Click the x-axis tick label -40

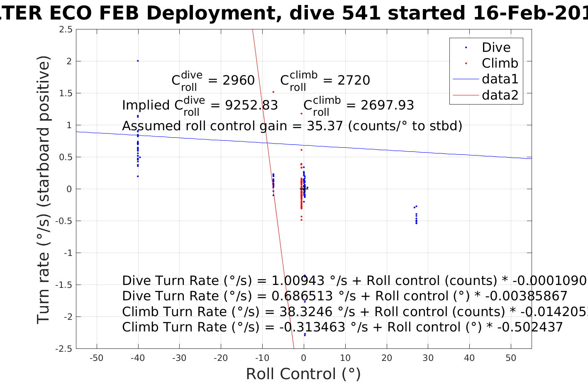click(x=138, y=358)
